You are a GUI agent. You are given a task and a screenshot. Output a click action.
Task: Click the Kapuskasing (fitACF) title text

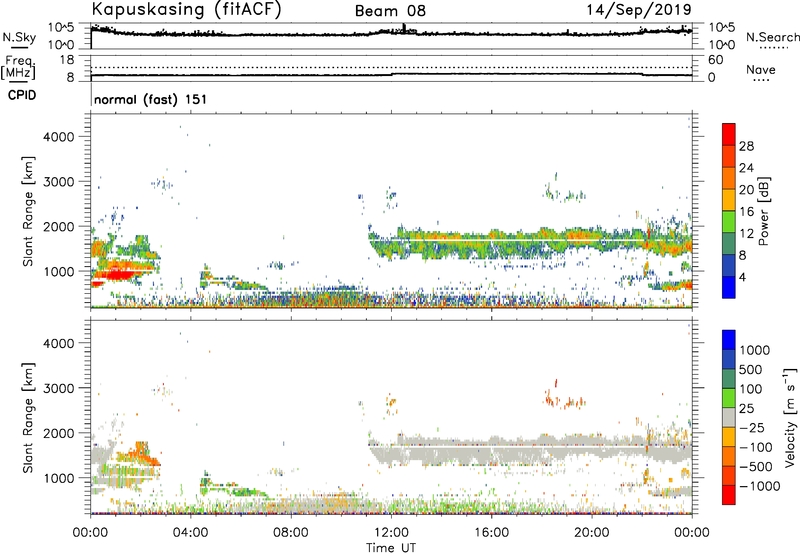pos(186,10)
